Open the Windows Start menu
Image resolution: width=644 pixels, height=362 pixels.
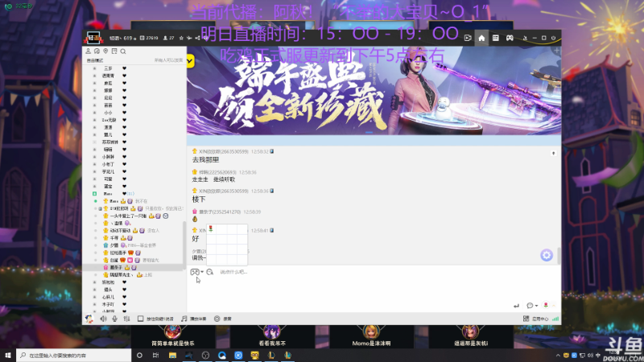point(8,355)
